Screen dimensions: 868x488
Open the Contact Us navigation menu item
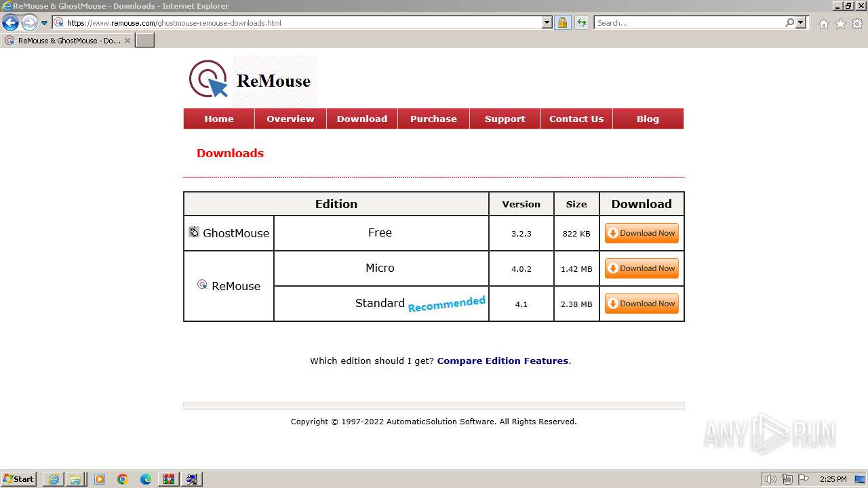[576, 119]
